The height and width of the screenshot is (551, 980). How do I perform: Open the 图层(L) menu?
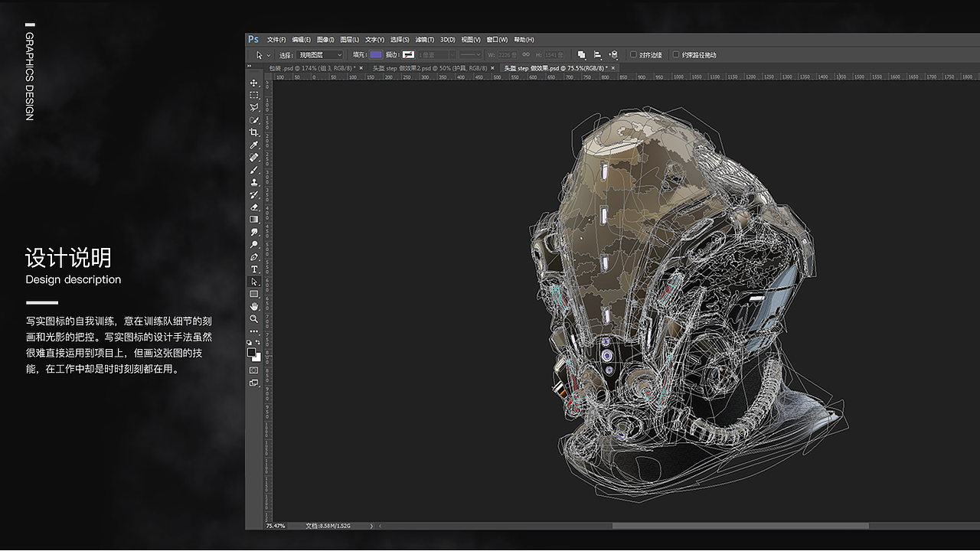coord(350,39)
